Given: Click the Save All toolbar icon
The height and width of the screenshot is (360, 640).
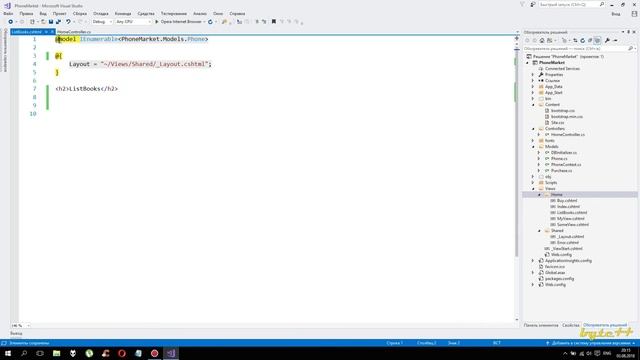Looking at the screenshot, I should pos(58,22).
